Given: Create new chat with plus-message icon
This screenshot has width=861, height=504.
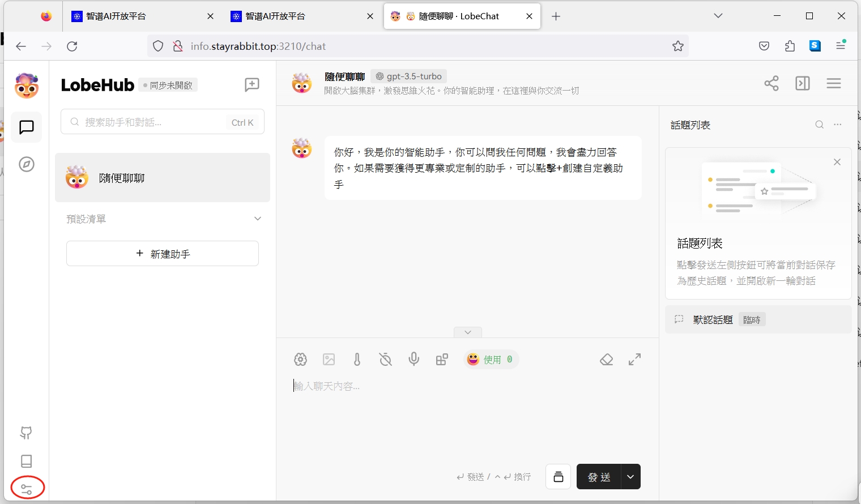Looking at the screenshot, I should click(252, 85).
